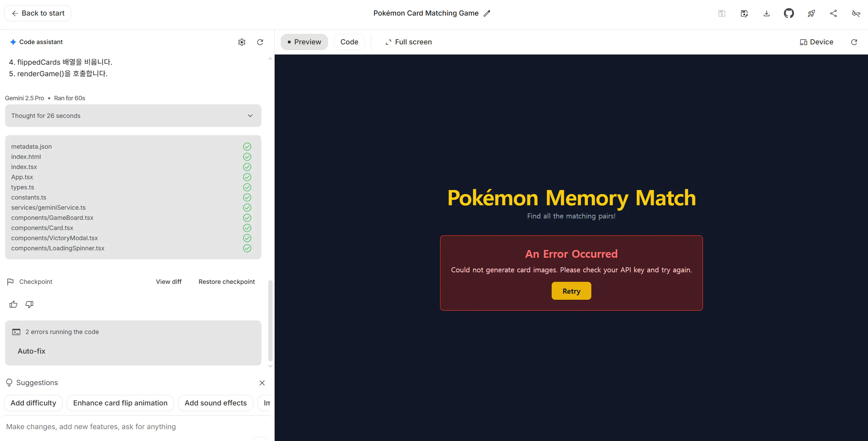Click thumbs up feedback icon
The image size is (868, 441).
14,304
